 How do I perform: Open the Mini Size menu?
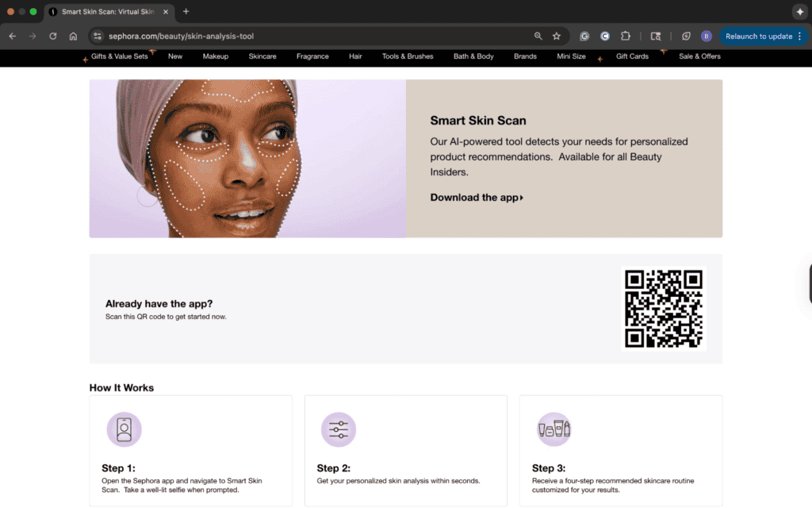click(x=571, y=56)
